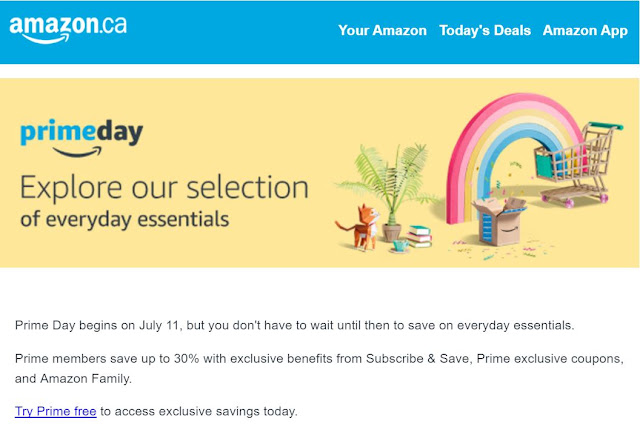Click the potted fern plant
This screenshot has height=424, width=640.
tap(388, 192)
